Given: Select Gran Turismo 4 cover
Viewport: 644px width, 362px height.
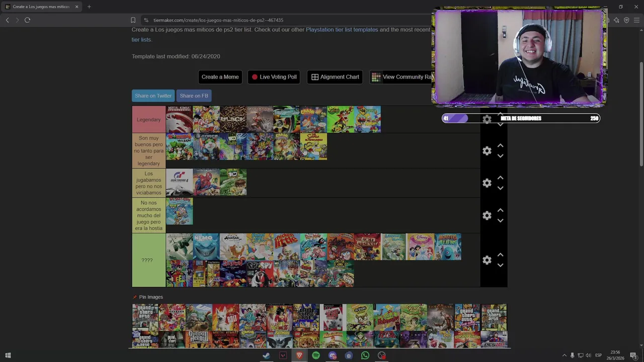Looking at the screenshot, I should tap(179, 182).
